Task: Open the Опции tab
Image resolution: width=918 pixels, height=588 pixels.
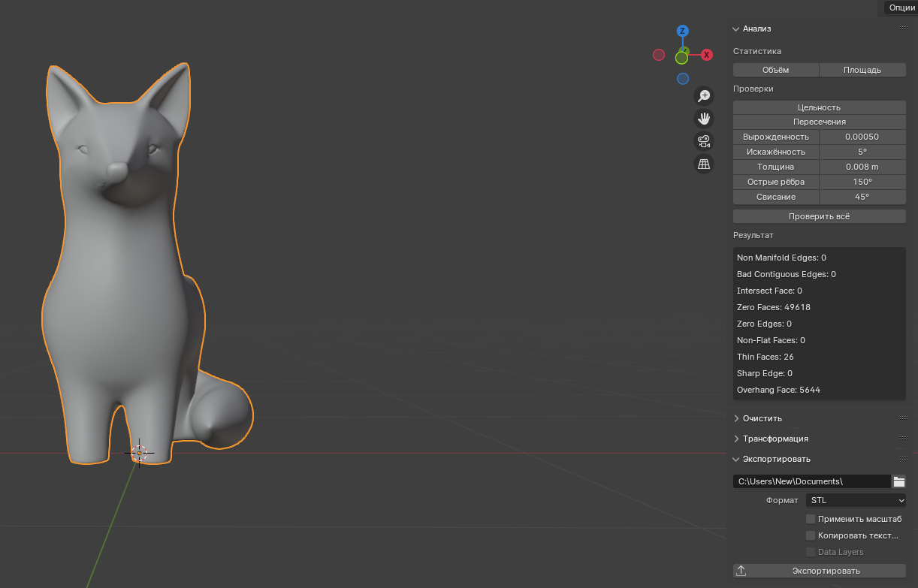Action: (901, 8)
